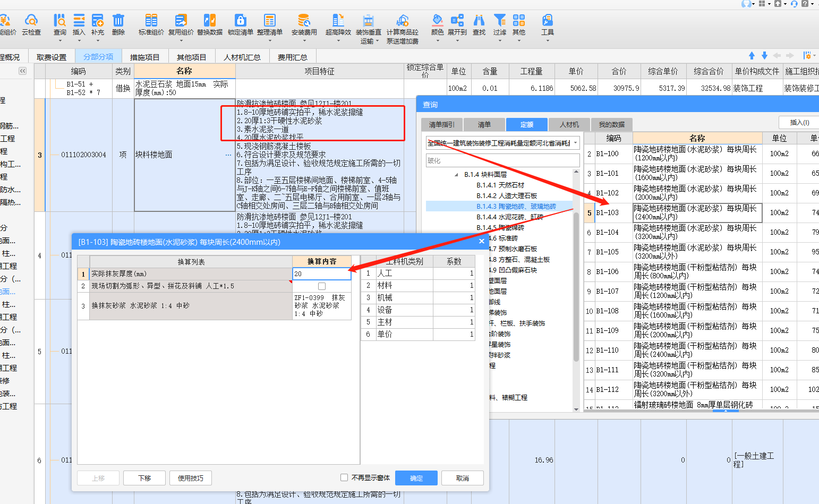Image resolution: width=819 pixels, height=504 pixels.
Task: Switch to the 其他项目 tab
Action: 191,57
